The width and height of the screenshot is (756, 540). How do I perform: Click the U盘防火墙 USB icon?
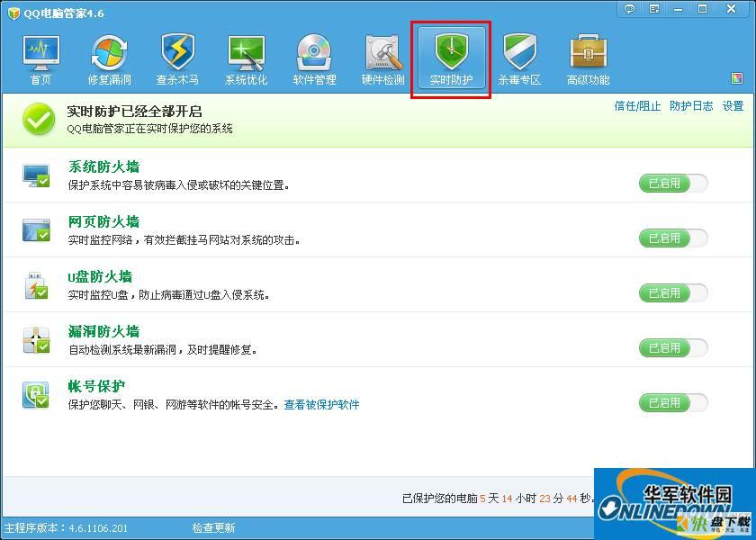36,285
